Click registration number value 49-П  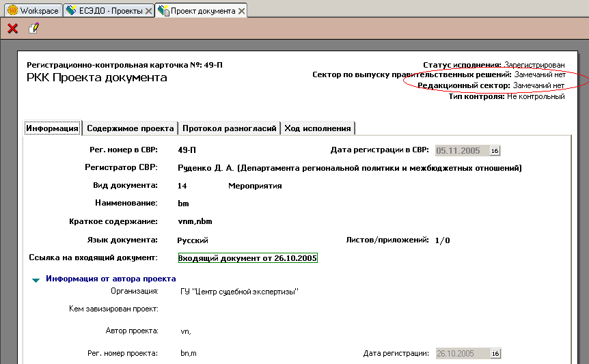(187, 150)
